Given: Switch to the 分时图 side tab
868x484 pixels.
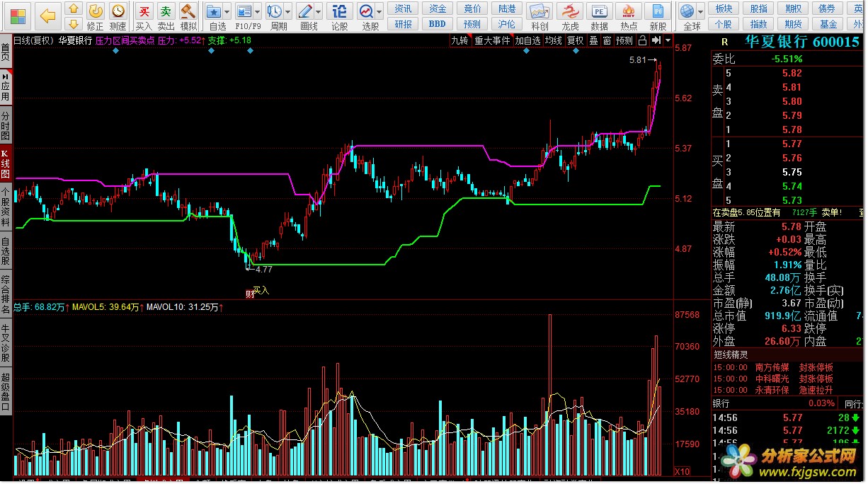Looking at the screenshot, I should [6, 125].
